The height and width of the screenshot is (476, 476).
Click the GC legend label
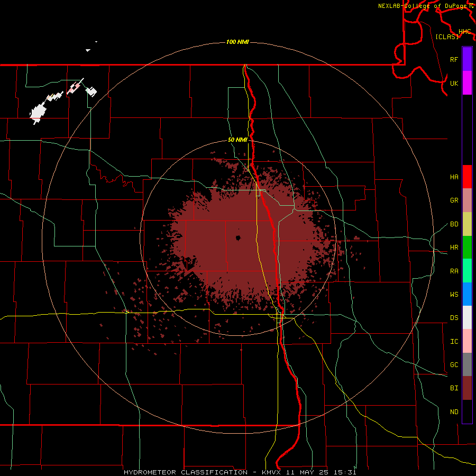click(454, 365)
